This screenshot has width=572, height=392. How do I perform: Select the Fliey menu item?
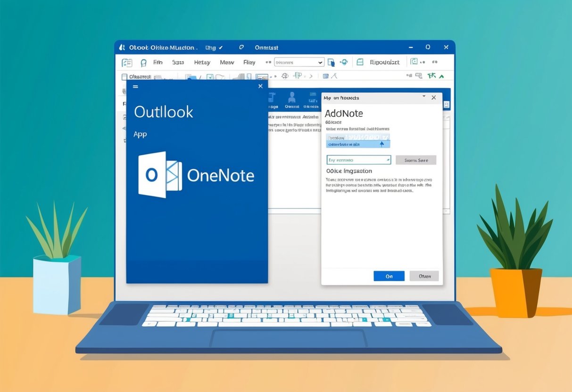pyautogui.click(x=249, y=62)
